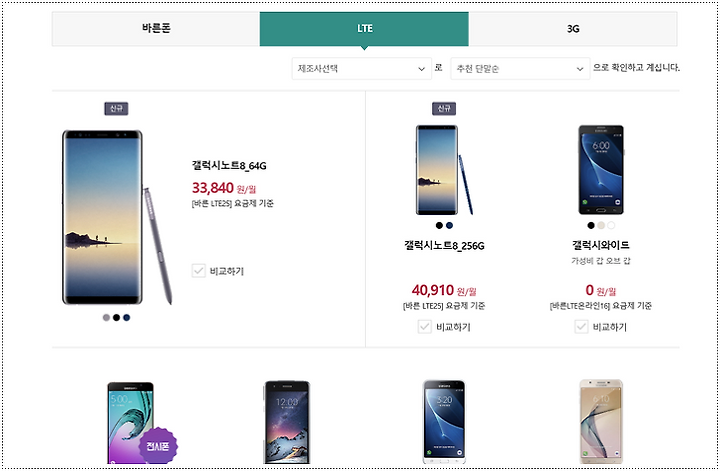Open the Galaxy Note8 64G phone image
Screen dimensions: 720x471
(117, 217)
